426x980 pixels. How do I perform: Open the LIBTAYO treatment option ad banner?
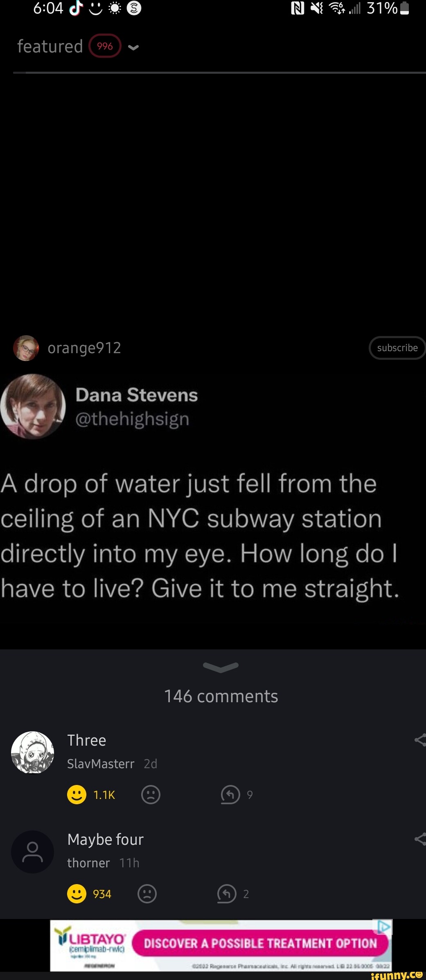pos(221,943)
